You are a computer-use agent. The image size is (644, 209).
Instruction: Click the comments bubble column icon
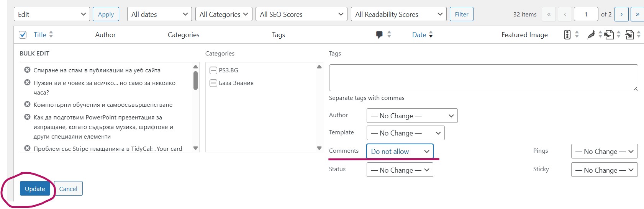click(379, 35)
